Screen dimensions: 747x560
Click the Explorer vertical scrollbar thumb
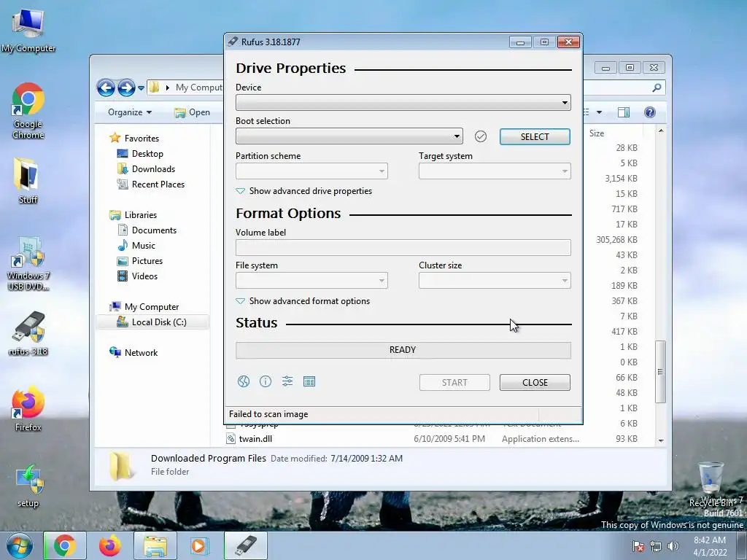(660, 372)
